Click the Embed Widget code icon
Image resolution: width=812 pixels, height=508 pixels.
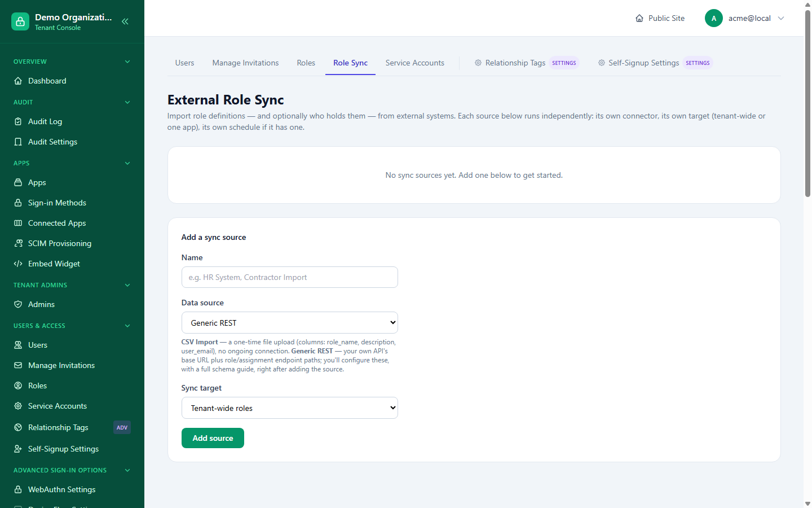[x=18, y=264]
